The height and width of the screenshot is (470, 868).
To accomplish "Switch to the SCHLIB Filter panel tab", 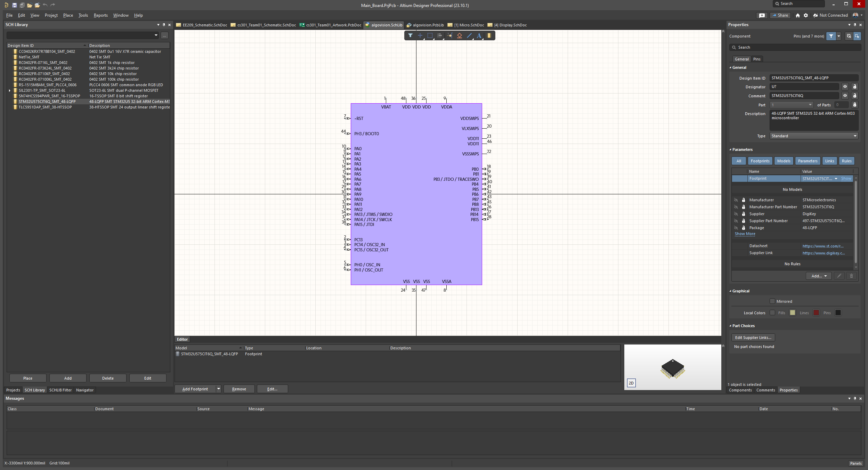I will coord(60,390).
